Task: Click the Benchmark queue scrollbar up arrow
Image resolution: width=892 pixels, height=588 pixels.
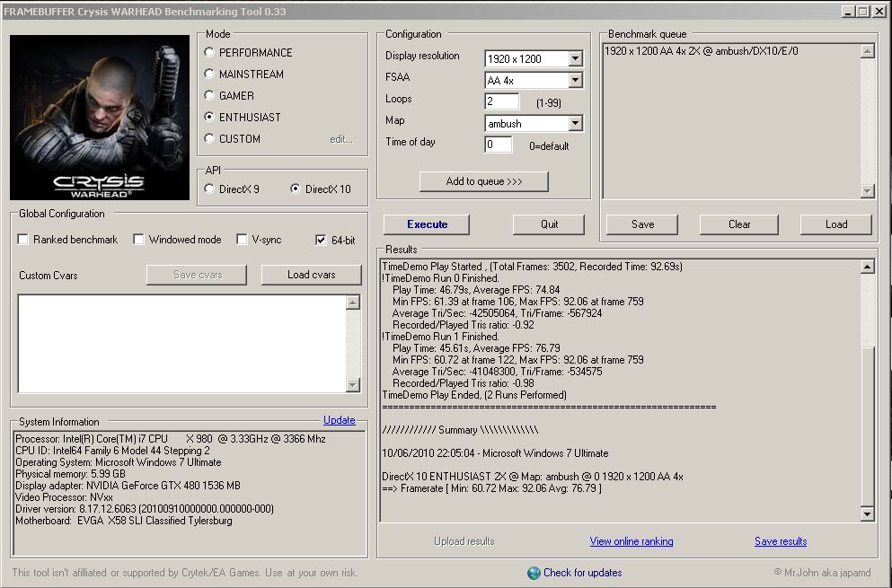Action: coord(867,51)
